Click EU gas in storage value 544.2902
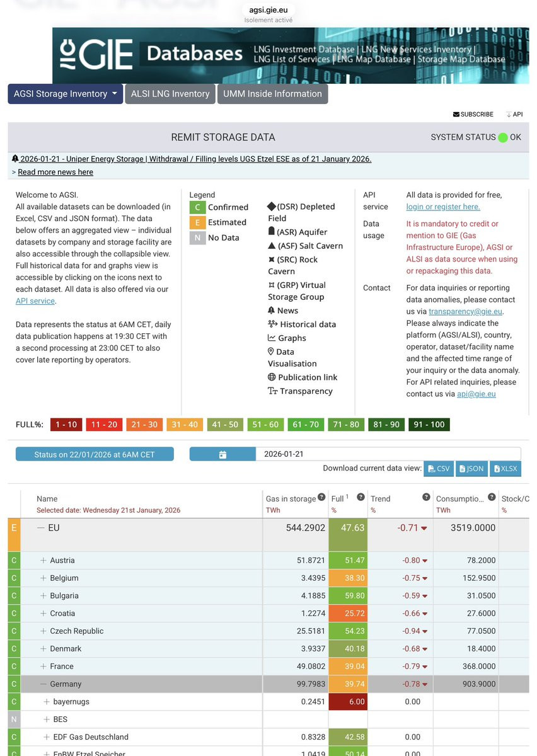 coord(306,528)
